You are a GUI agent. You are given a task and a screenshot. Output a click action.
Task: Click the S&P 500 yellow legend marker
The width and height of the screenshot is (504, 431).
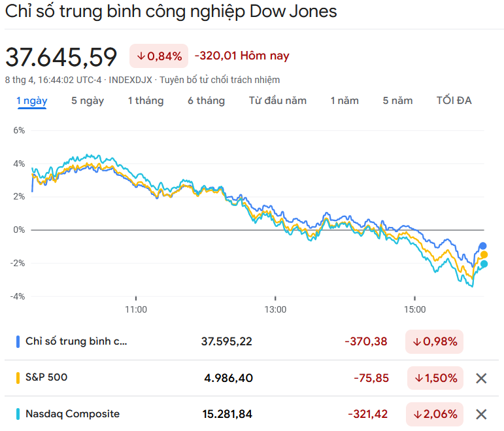point(18,377)
